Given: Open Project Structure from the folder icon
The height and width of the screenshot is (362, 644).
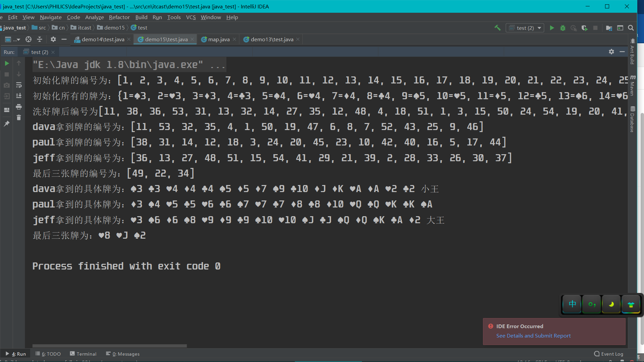Looking at the screenshot, I should (609, 28).
